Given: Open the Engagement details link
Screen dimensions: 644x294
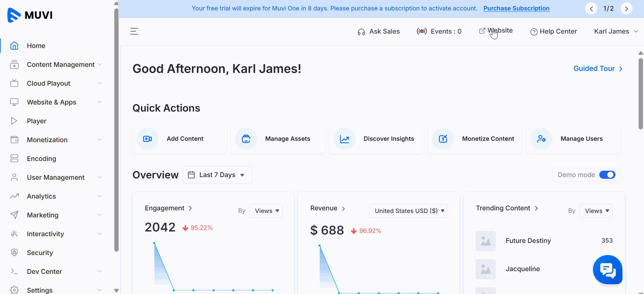Looking at the screenshot, I should click(168, 208).
